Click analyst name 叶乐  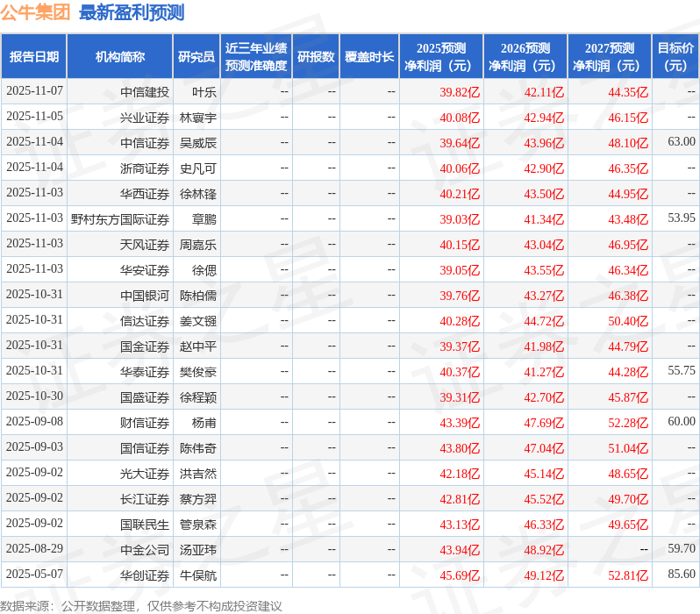[x=204, y=92]
